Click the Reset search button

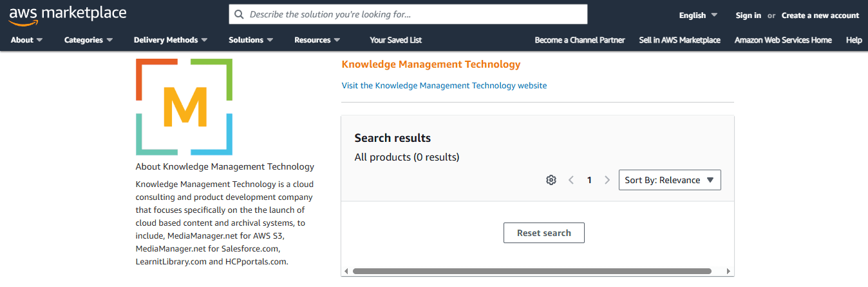pyautogui.click(x=544, y=233)
